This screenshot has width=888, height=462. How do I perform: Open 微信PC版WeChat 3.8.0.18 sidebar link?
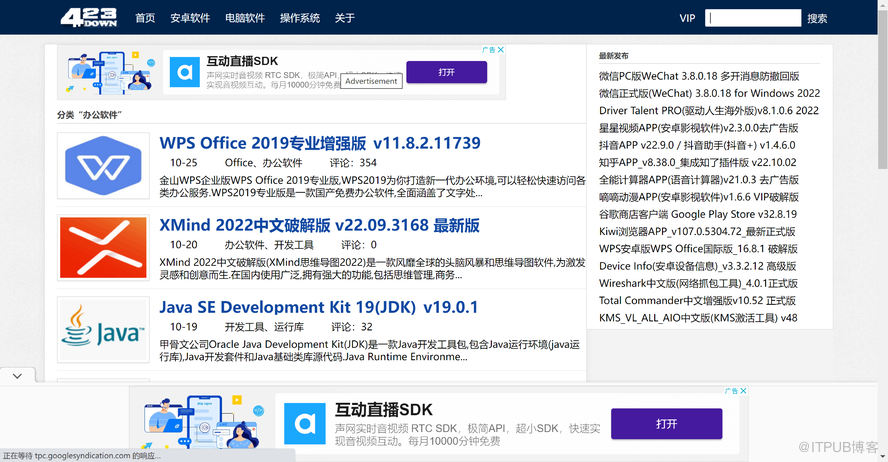[699, 76]
